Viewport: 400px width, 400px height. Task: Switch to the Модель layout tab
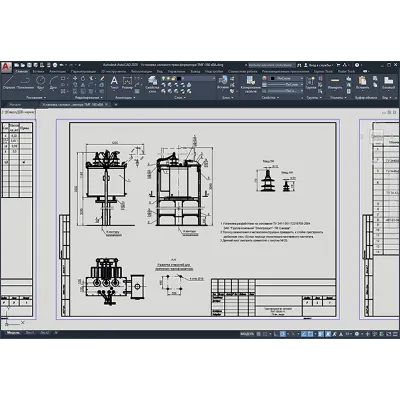[x=13, y=333]
